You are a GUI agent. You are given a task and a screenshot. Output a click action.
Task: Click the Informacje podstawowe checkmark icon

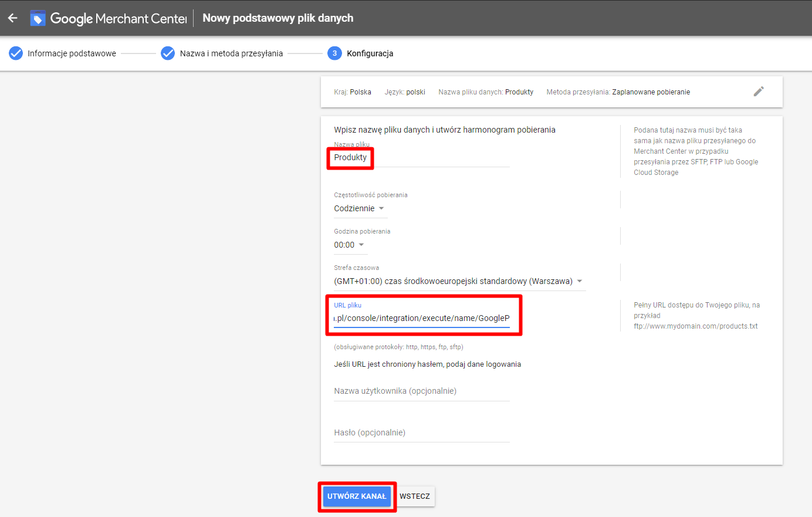(16, 53)
